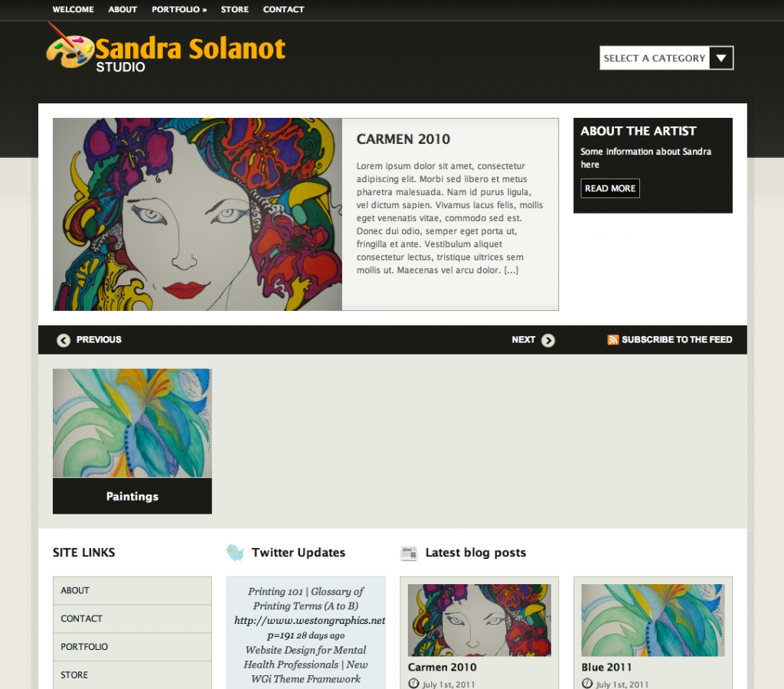Screen dimensions: 784x689
Task: Click the clock icon under Blue 2011
Action: (x=587, y=684)
